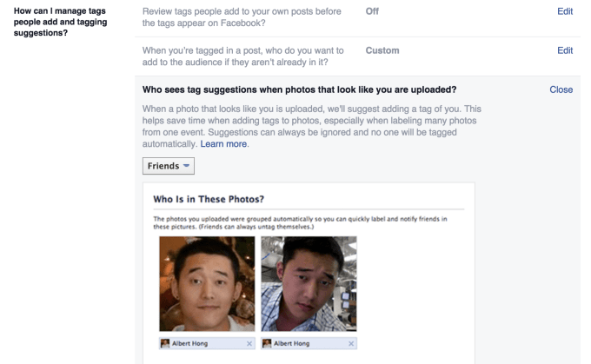Click the 'When you're tagged in a post' row
591x364 pixels.
243,56
